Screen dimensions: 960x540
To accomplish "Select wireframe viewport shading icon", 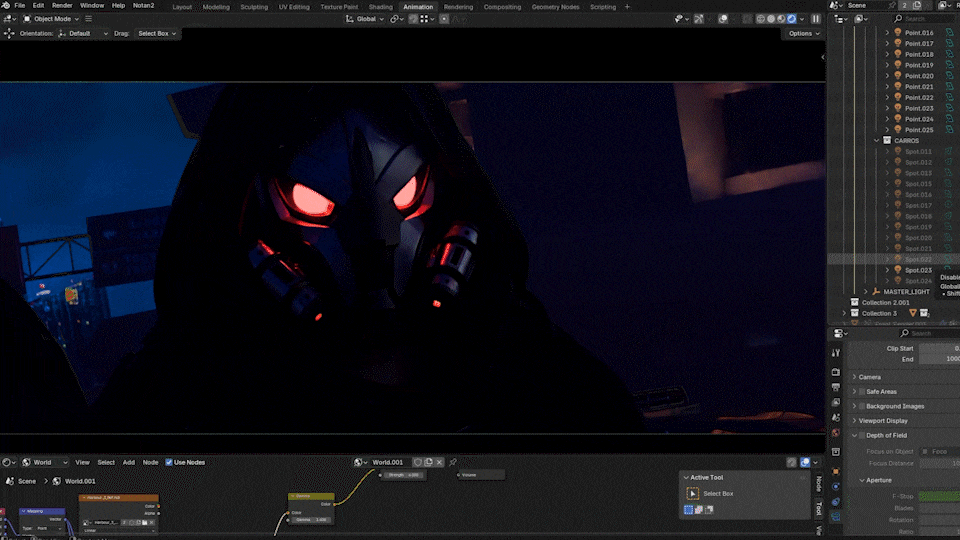I will point(760,19).
